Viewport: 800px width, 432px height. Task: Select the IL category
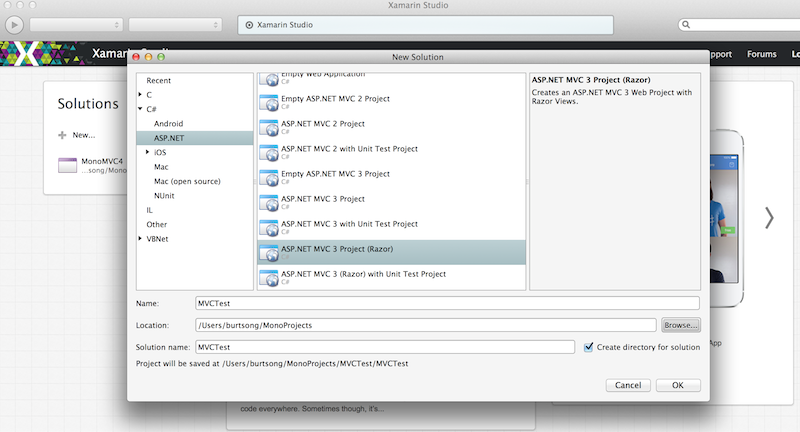[x=149, y=210]
